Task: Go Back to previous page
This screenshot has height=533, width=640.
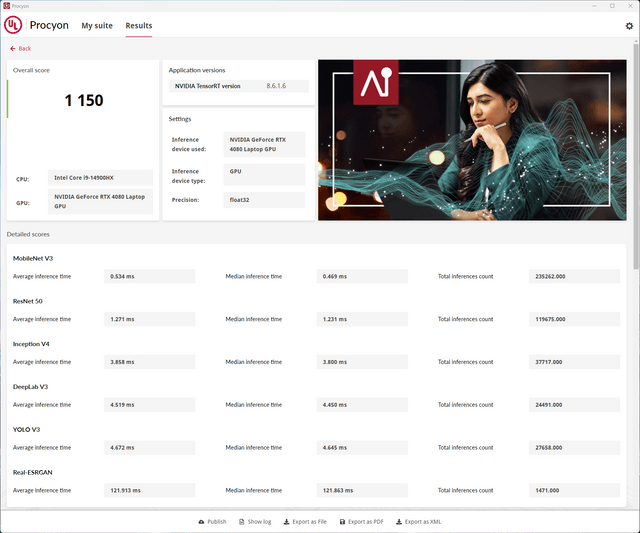Action: pos(20,49)
